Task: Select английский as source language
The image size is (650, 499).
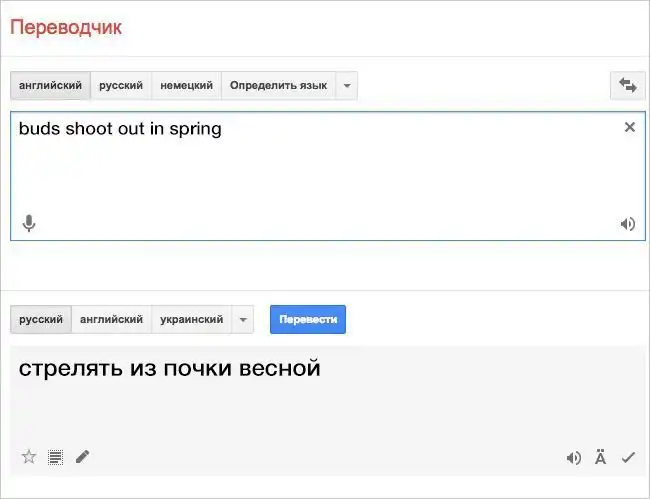Action: 50,86
